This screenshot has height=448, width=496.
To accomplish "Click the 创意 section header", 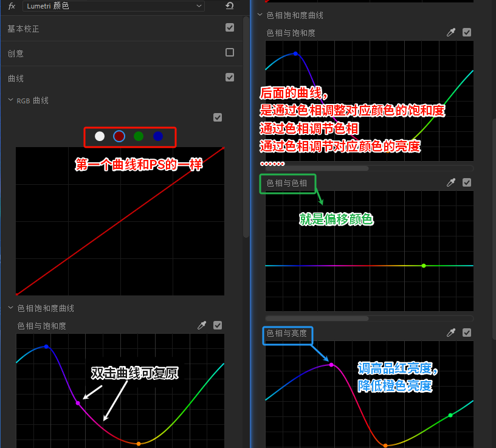I will tap(16, 53).
